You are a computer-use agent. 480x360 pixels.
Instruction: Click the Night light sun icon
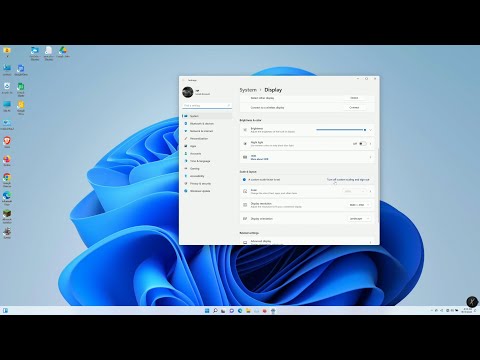click(245, 144)
